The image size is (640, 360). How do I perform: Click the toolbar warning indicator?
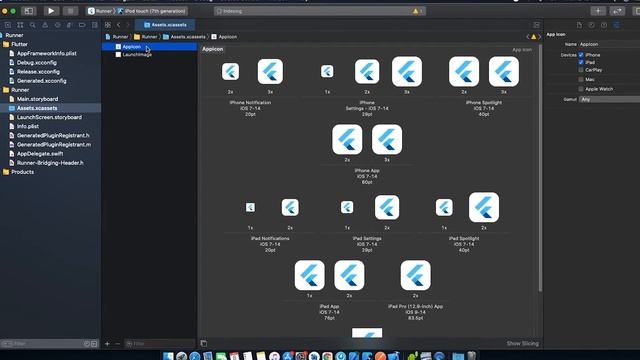(x=418, y=11)
